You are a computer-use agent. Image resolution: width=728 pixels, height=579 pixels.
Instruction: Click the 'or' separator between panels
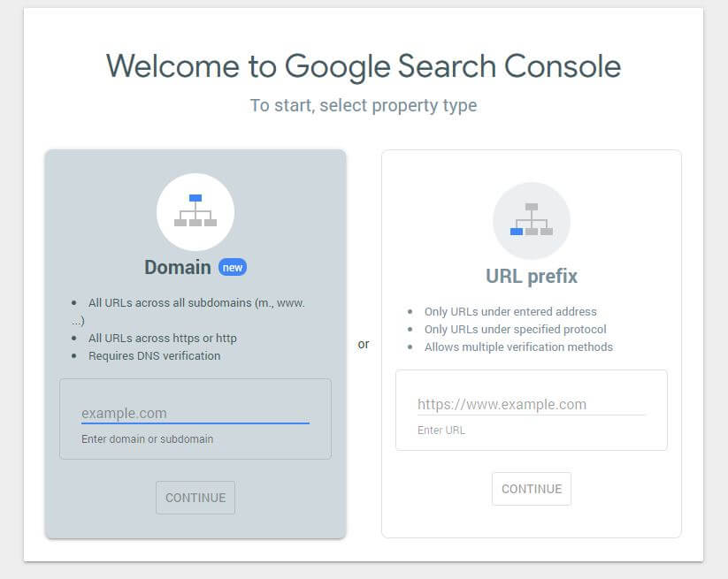[364, 344]
